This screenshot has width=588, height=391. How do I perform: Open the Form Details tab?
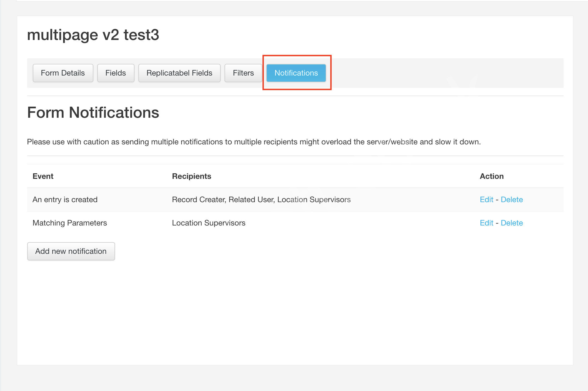click(x=63, y=73)
